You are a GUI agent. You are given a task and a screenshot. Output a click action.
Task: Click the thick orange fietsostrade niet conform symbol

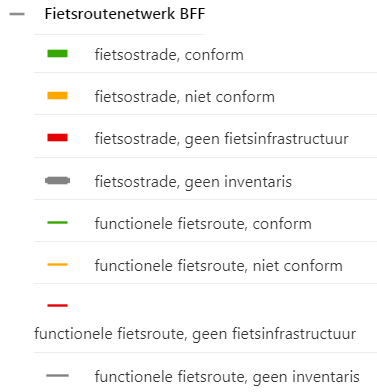pos(57,96)
